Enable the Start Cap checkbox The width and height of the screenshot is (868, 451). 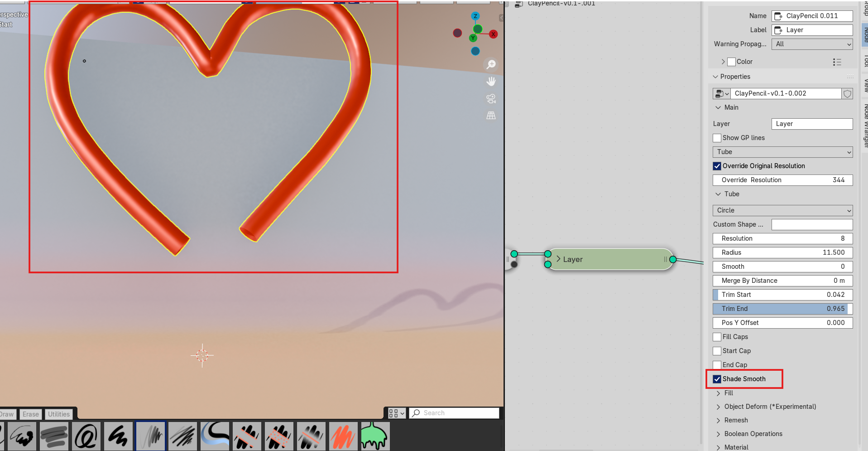(717, 351)
